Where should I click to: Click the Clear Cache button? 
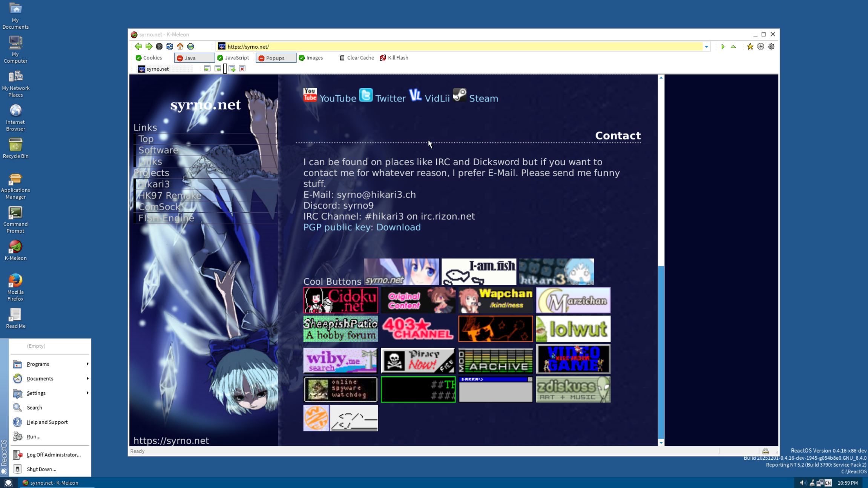(x=357, y=58)
